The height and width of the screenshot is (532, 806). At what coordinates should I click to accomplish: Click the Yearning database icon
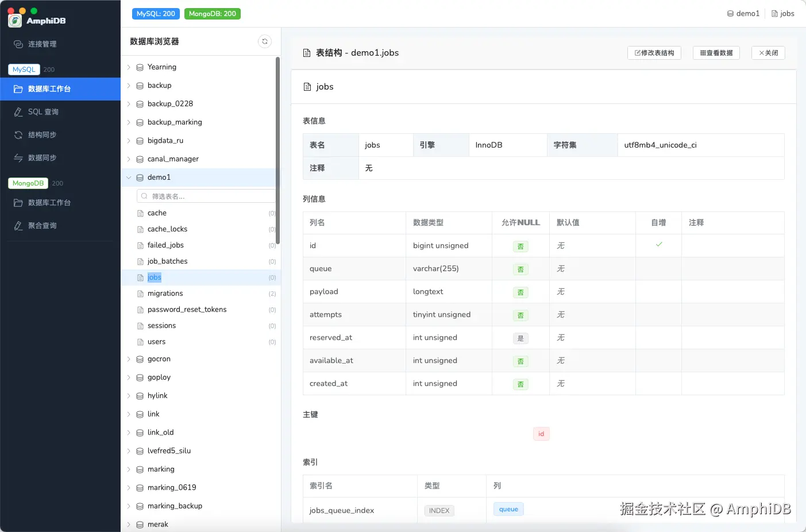tap(140, 67)
